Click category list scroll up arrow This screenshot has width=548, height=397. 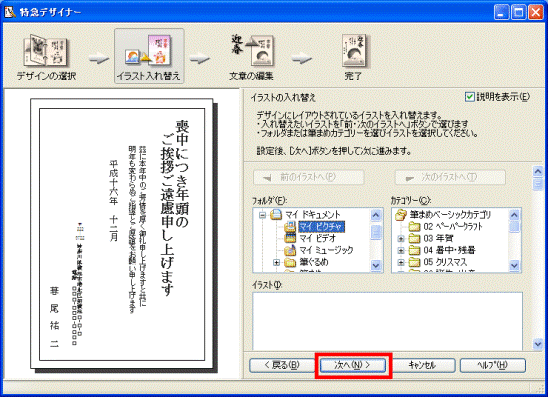tap(514, 215)
